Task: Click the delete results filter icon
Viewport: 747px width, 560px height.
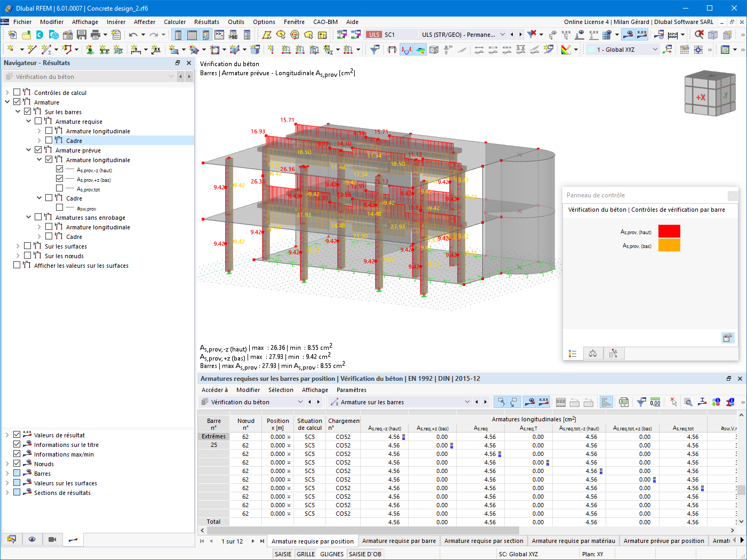Action: (x=532, y=35)
